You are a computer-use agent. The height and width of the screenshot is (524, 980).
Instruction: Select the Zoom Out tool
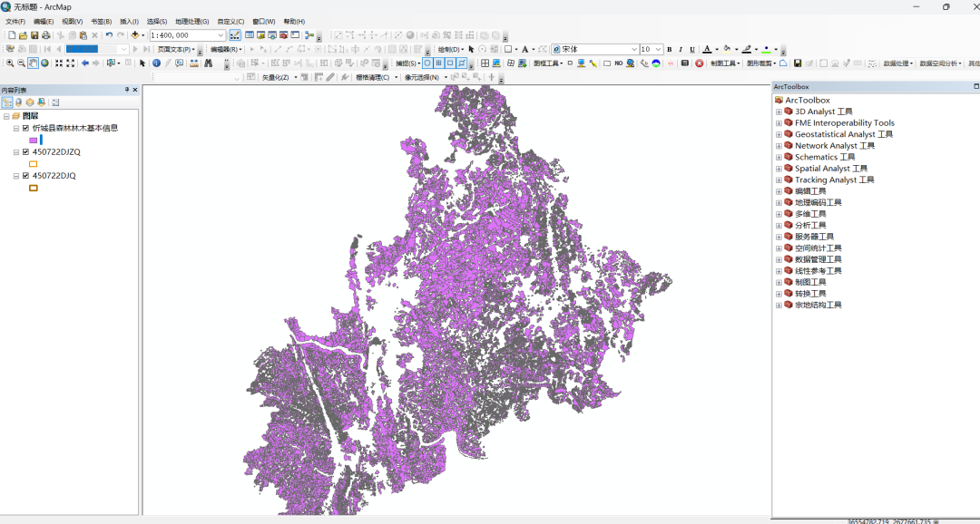21,63
